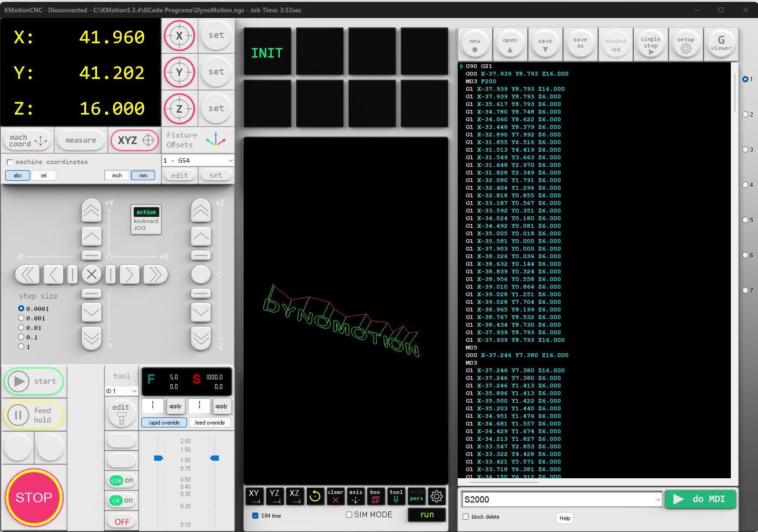
Task: Switch to the feed override tab
Action: coord(210,423)
